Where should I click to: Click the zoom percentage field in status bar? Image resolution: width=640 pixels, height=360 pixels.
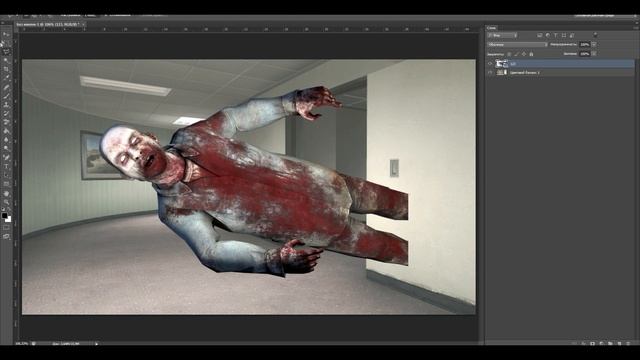[x=22, y=344]
